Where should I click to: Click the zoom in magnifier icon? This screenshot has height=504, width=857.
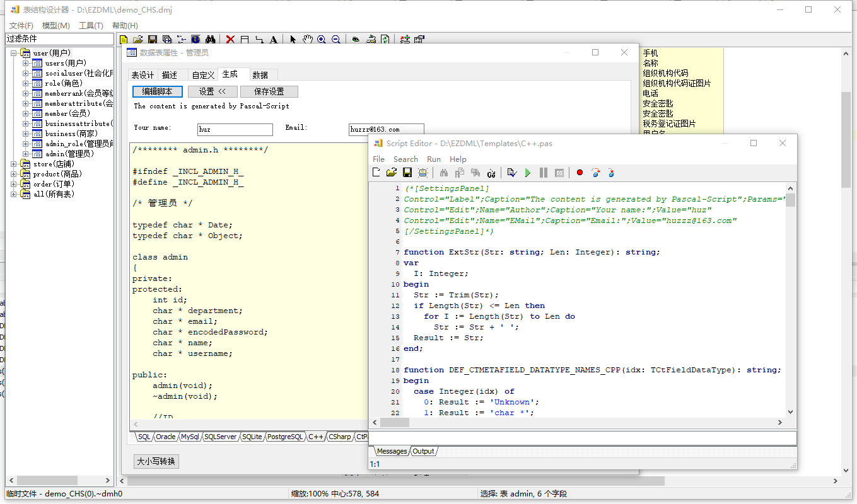322,39
